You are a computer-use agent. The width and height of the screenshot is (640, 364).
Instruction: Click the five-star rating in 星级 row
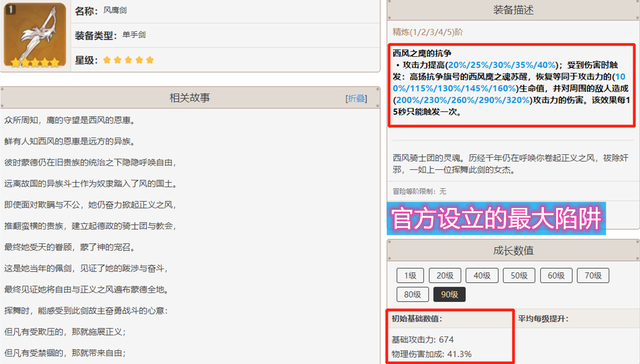[x=128, y=60]
